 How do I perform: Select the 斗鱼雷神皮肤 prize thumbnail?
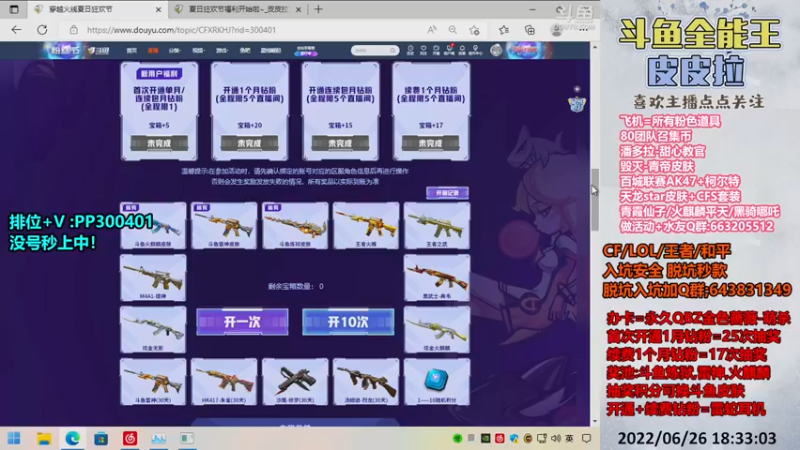(x=224, y=226)
